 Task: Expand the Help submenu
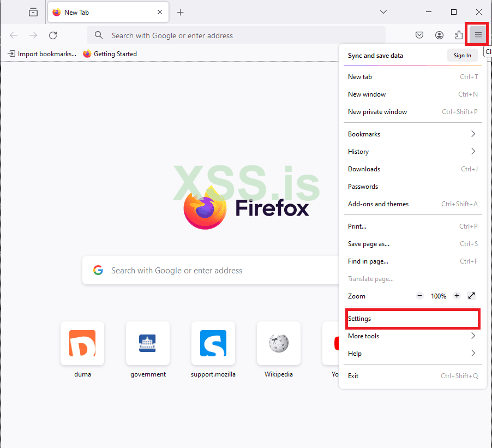pos(412,354)
